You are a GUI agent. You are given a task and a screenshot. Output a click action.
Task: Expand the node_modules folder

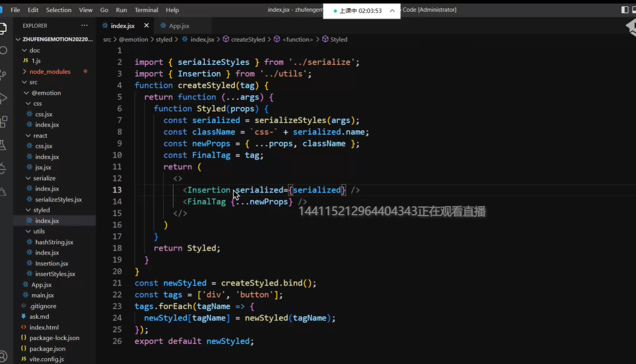[x=50, y=71]
